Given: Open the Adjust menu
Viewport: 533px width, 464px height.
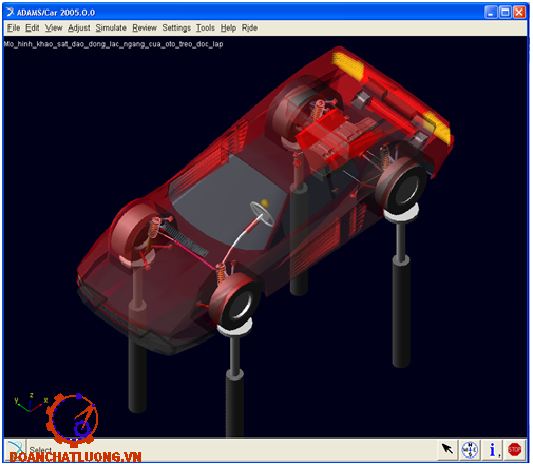Looking at the screenshot, I should click(x=79, y=28).
